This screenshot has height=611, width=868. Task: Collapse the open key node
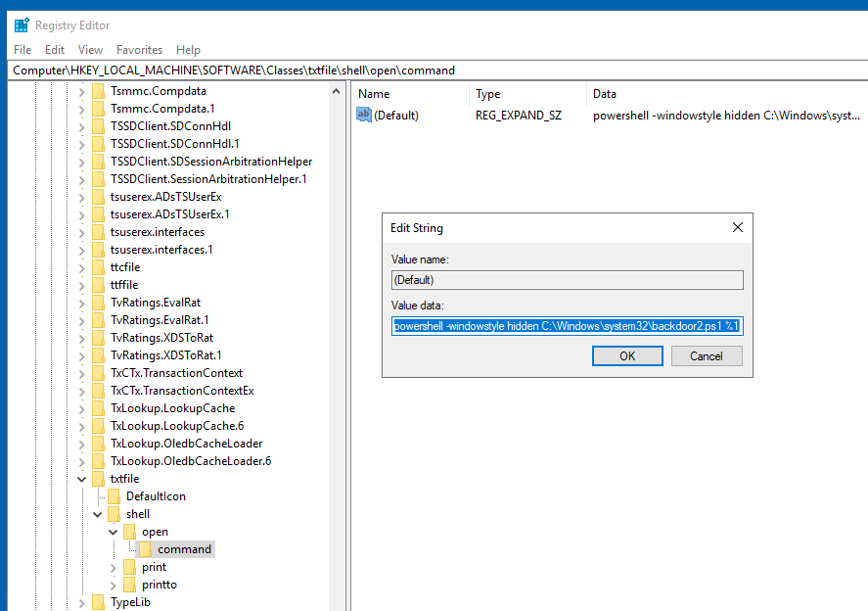(113, 532)
